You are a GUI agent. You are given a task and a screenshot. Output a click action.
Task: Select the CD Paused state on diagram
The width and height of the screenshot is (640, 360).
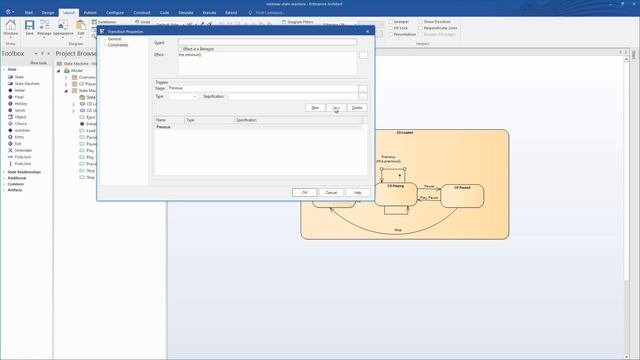click(462, 196)
